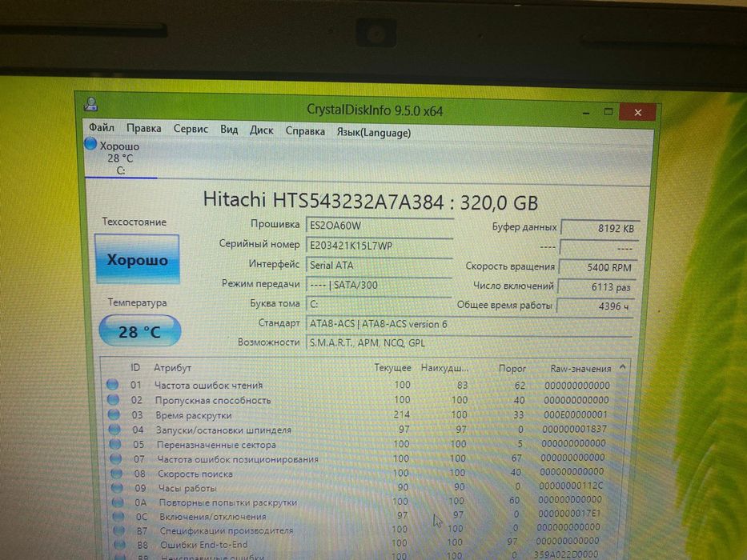
Task: Select the C: disk tab with Хорошо status
Action: click(121, 158)
